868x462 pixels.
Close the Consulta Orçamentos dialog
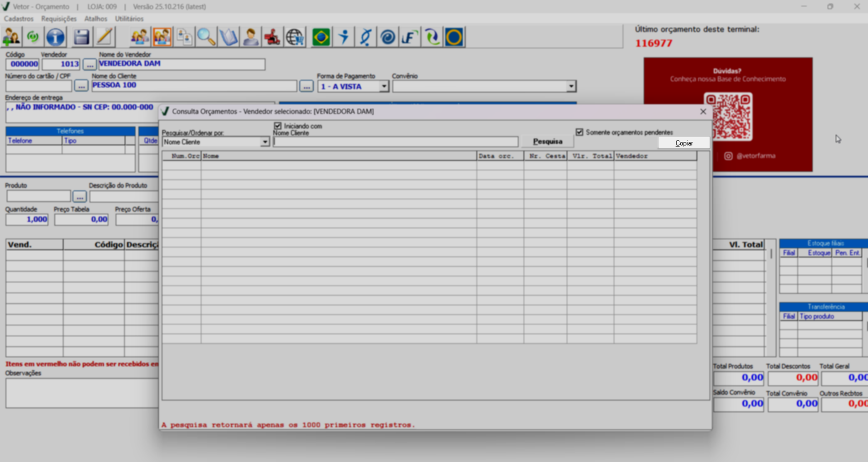tap(703, 112)
